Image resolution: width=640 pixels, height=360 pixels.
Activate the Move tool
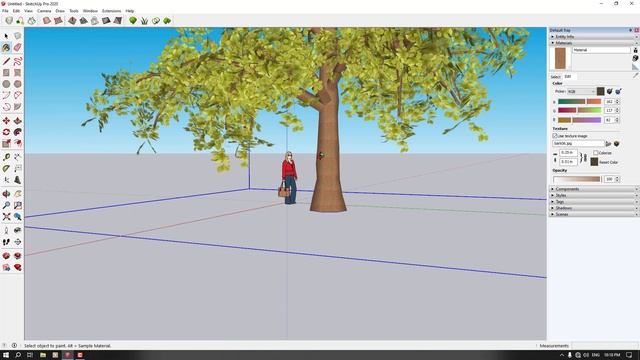coord(6,121)
